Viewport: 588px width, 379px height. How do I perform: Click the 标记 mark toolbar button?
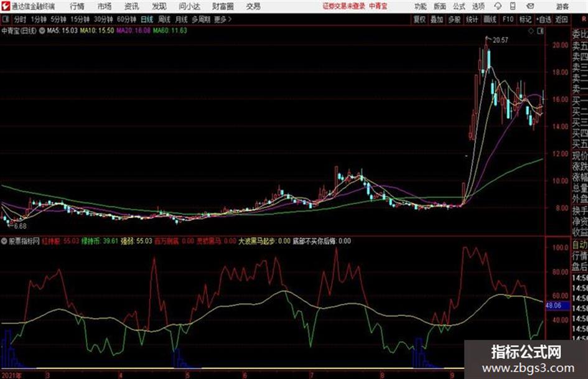pos(525,19)
